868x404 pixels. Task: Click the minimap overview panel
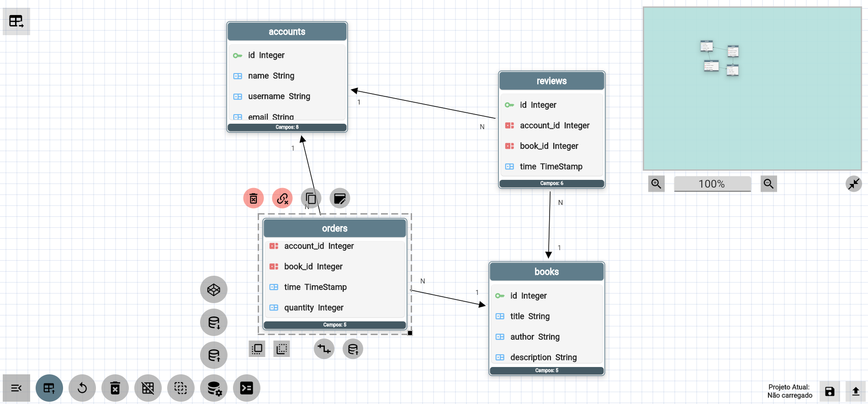[x=752, y=89]
